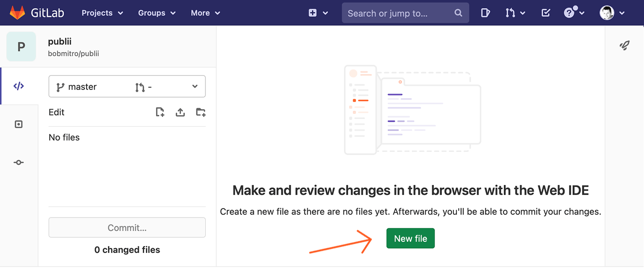Screen dimensions: 644x276
Task: Click the search or jump to field
Action: click(405, 12)
